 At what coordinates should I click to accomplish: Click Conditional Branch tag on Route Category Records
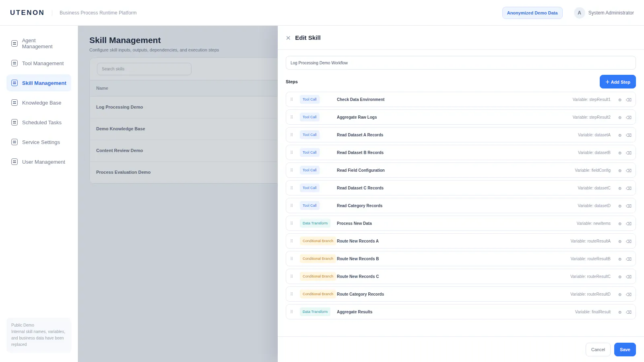[318, 294]
